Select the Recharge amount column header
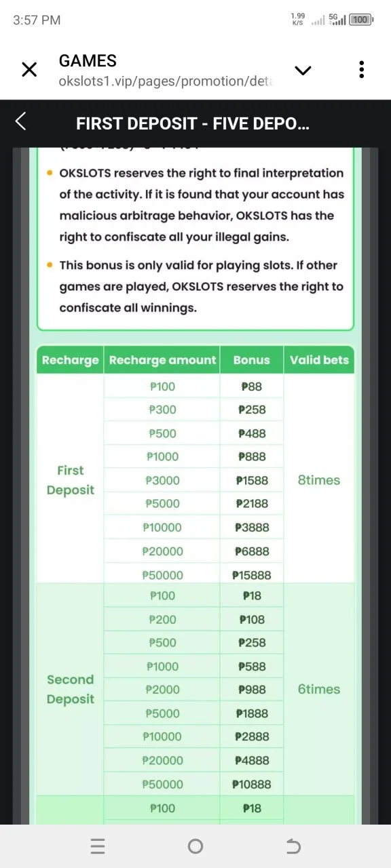Screen dimensions: 391x868 tap(162, 360)
